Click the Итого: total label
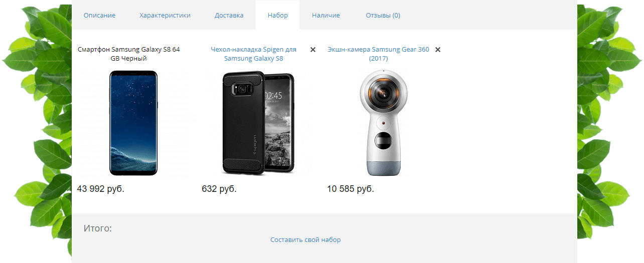Screen dimensions: 644x263 [98, 228]
